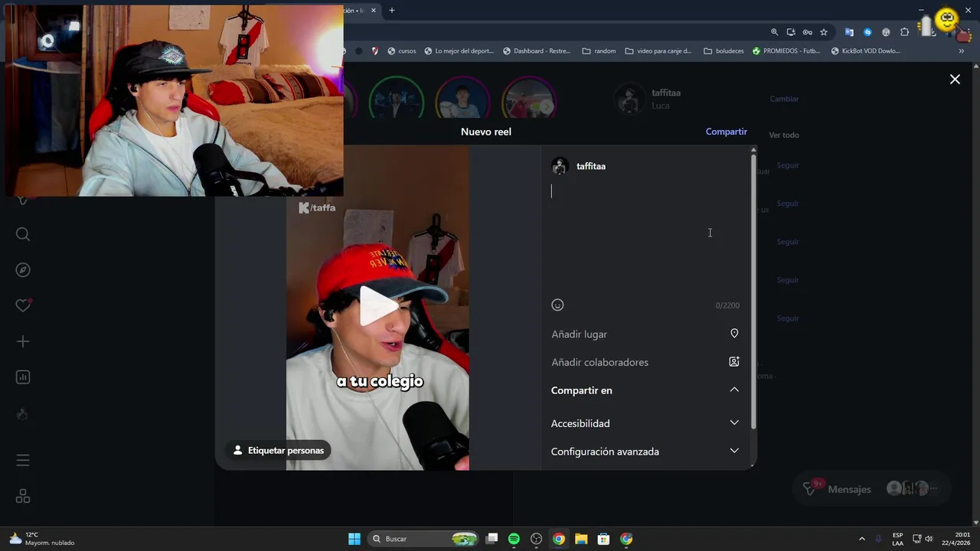Open the Windows Start menu
The width and height of the screenshot is (980, 551).
354,539
